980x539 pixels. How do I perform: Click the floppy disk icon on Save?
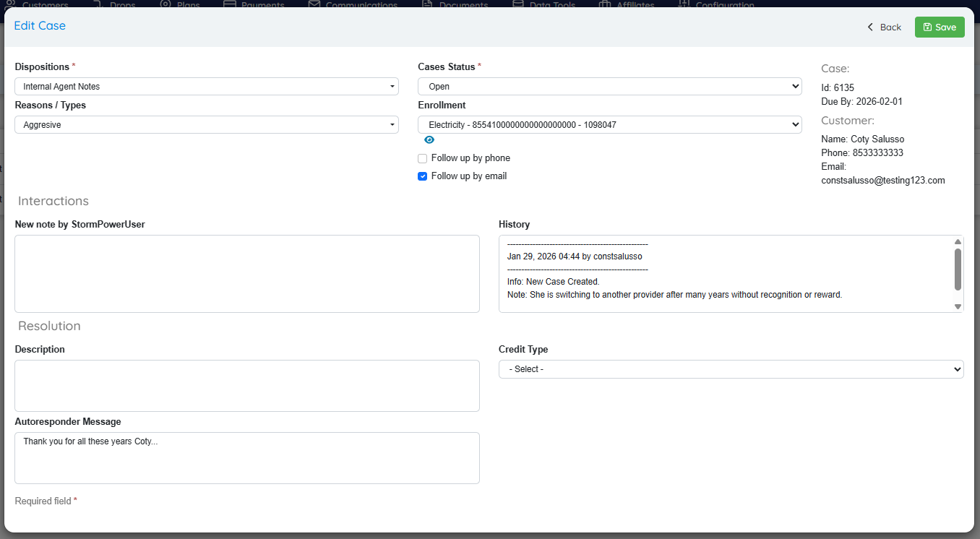pos(927,27)
